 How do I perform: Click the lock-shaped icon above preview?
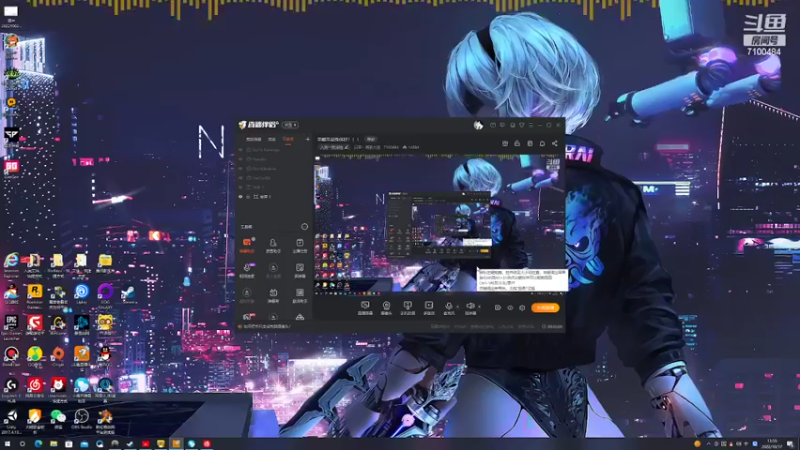pyautogui.click(x=517, y=143)
